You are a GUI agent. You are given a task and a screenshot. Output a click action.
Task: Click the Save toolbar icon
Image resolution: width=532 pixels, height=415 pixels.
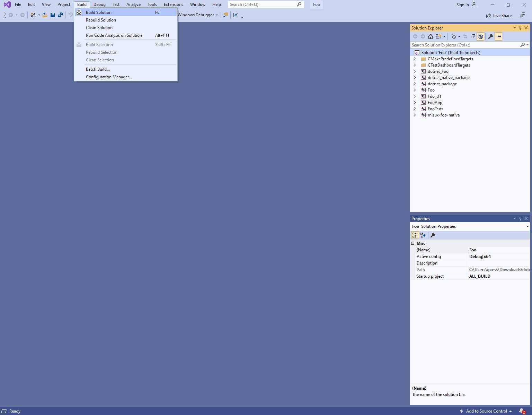52,15
